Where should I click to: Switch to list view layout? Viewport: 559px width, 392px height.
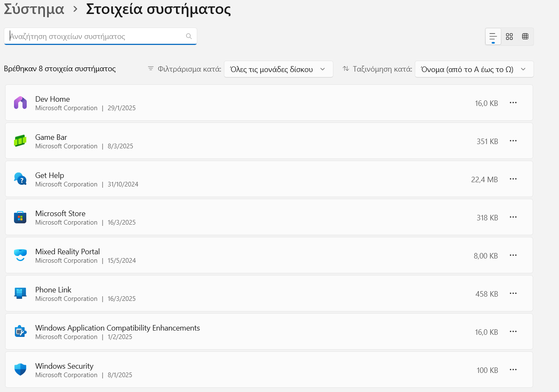(493, 36)
